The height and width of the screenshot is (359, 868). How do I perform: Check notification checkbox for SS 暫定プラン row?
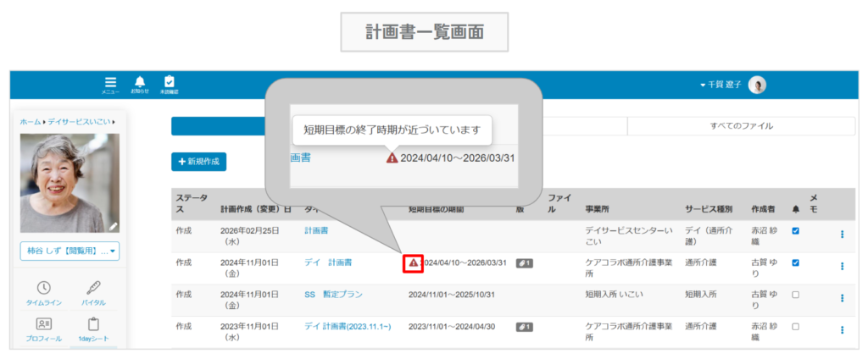(795, 295)
